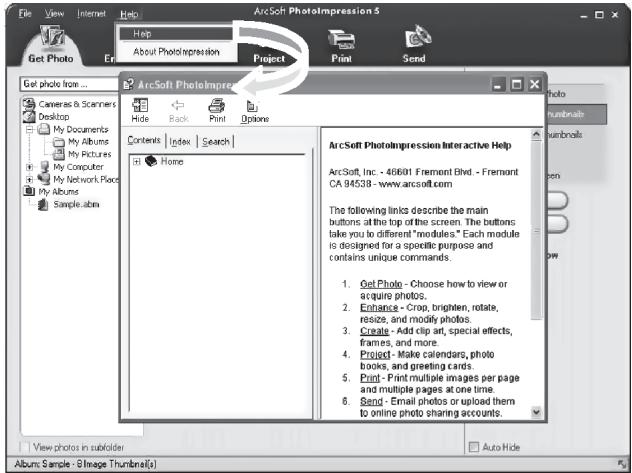
Task: Open the View menu
Action: tap(54, 13)
